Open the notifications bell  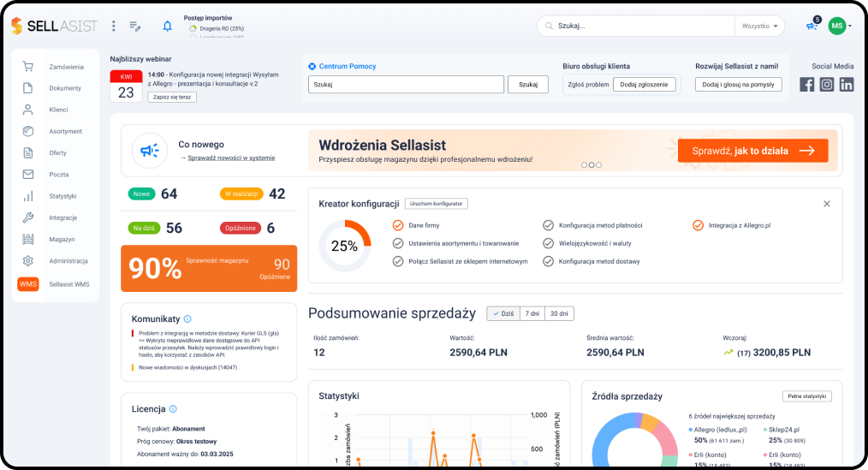click(167, 26)
